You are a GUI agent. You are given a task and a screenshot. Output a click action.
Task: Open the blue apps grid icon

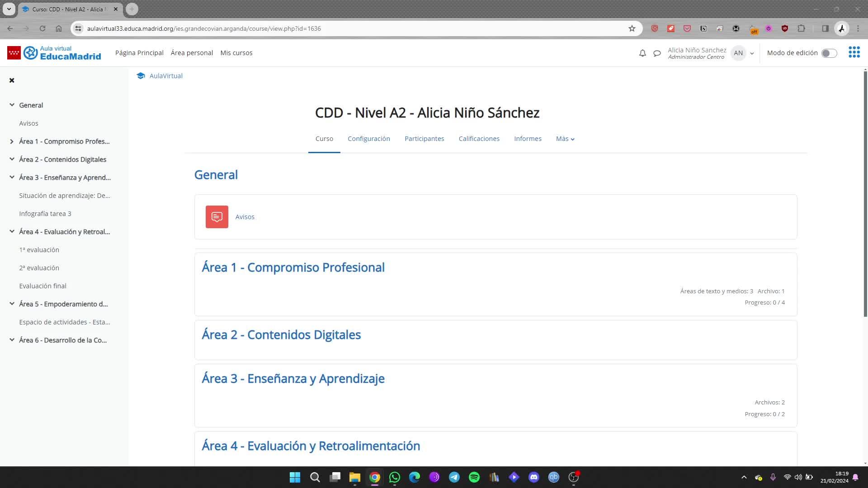tap(854, 52)
